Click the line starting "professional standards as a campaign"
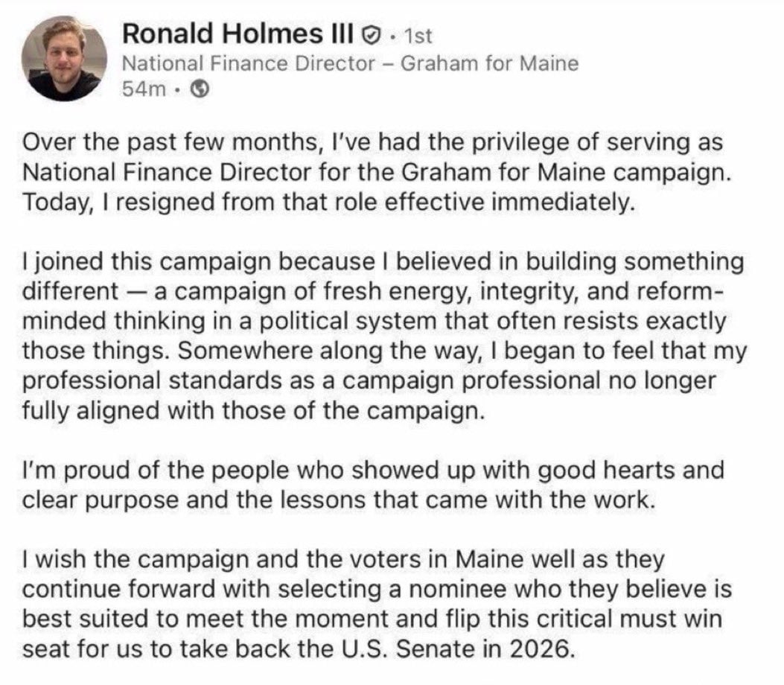This screenshot has height=685, width=784. [369, 380]
